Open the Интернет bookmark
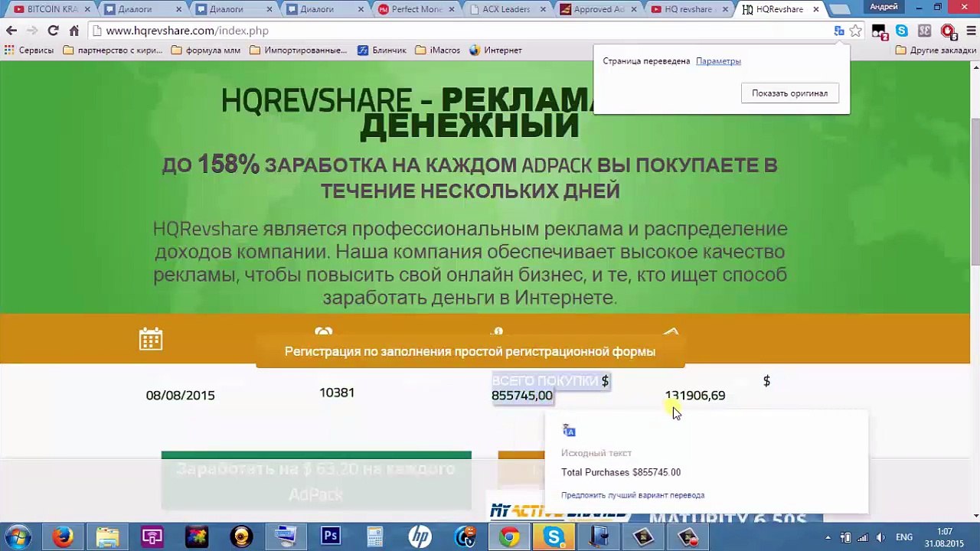 pyautogui.click(x=495, y=50)
